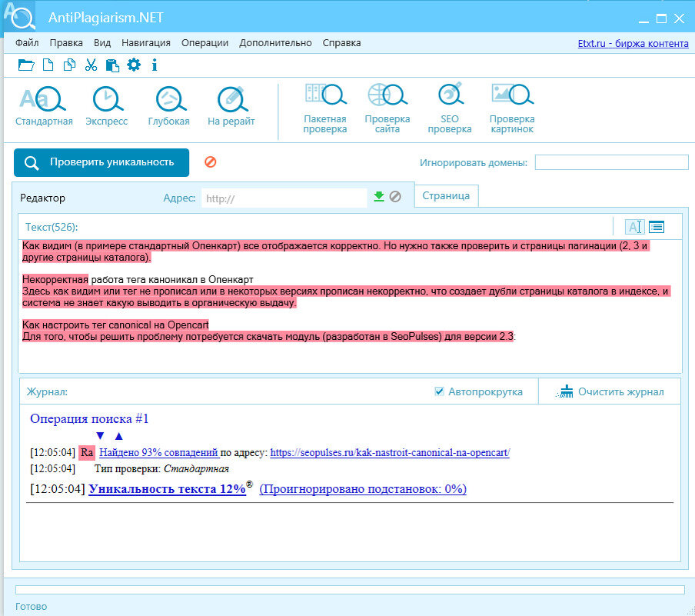Select the На рерайт check mode
Viewport: 695px width, 616px height.
point(231,106)
